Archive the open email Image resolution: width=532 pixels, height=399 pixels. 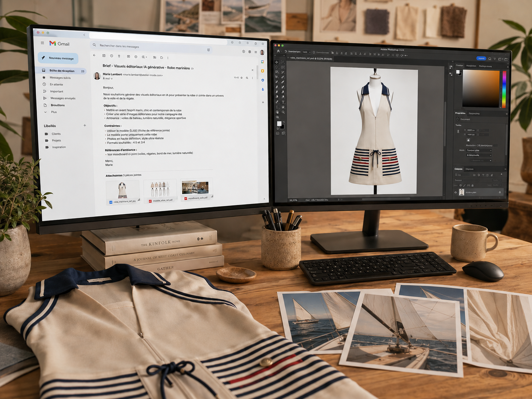click(104, 56)
